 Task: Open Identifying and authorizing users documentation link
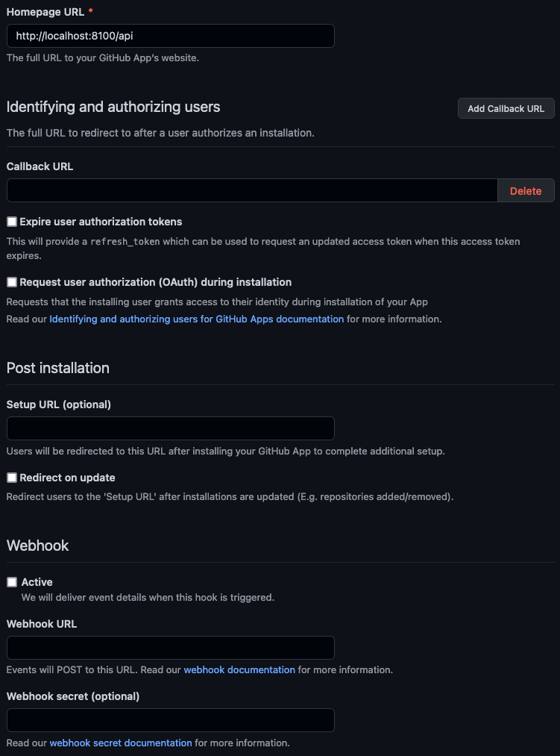point(196,319)
